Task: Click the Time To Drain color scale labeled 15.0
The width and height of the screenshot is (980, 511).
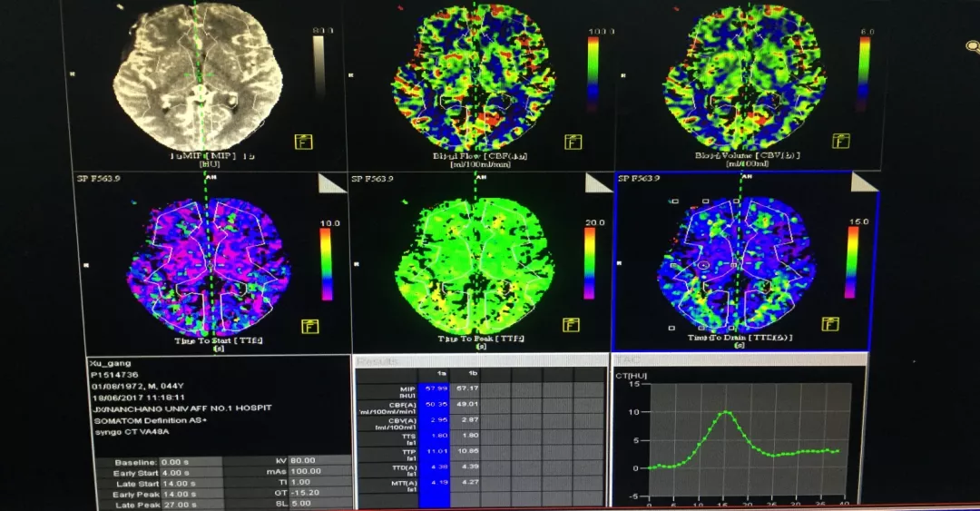Action: (x=852, y=261)
